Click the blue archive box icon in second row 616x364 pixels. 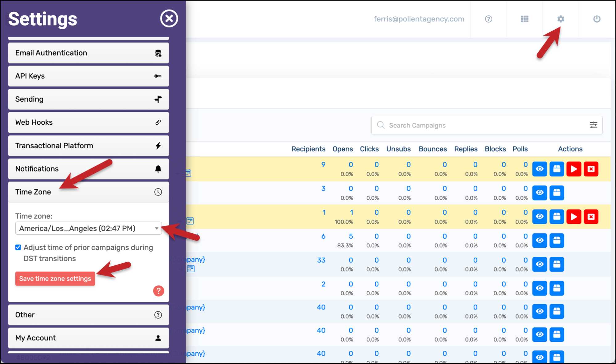tap(557, 193)
